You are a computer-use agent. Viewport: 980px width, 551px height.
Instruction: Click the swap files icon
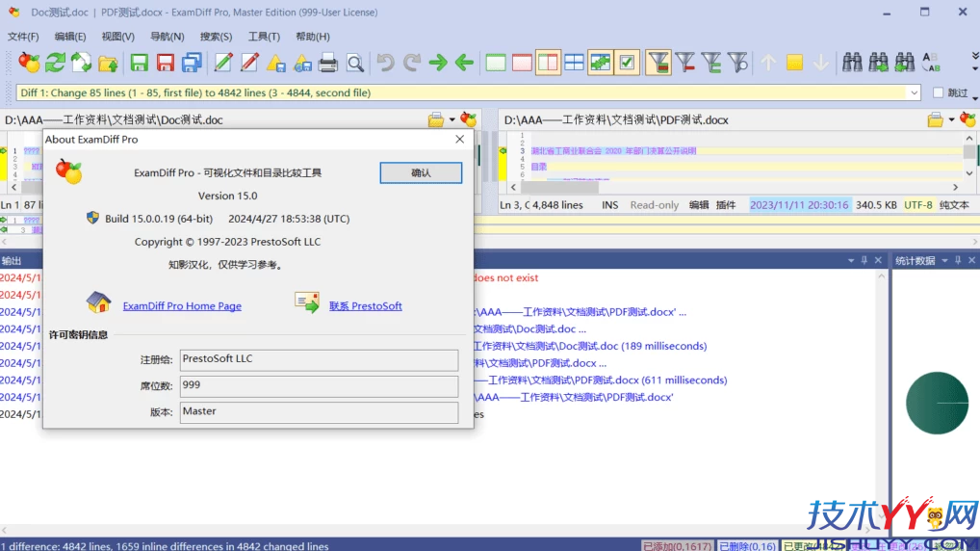(x=81, y=63)
